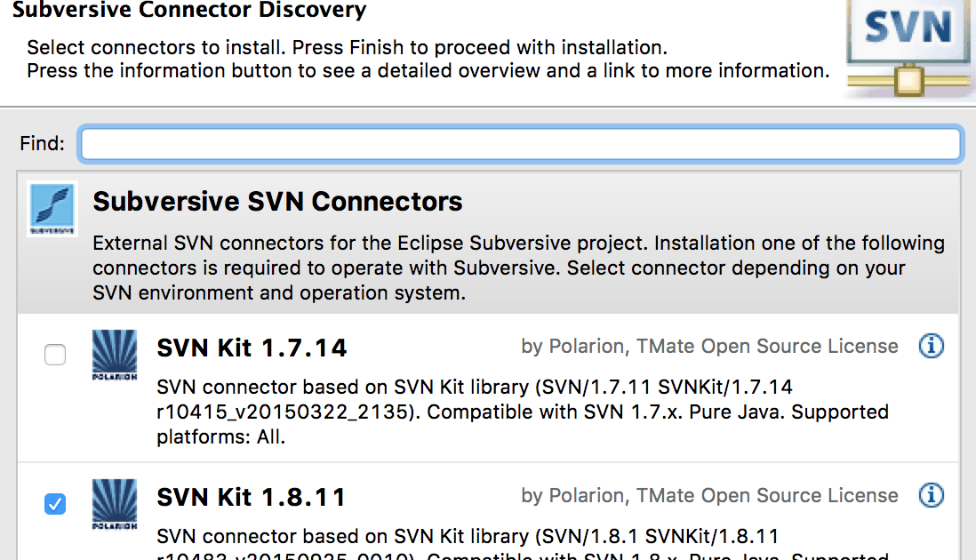This screenshot has height=560, width=976.
Task: Click the license text beside SVN Kit 1.8.11
Action: [709, 495]
